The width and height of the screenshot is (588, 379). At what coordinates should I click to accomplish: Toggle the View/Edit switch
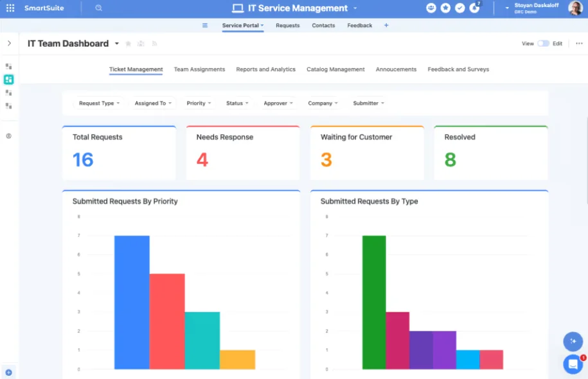[x=543, y=44]
